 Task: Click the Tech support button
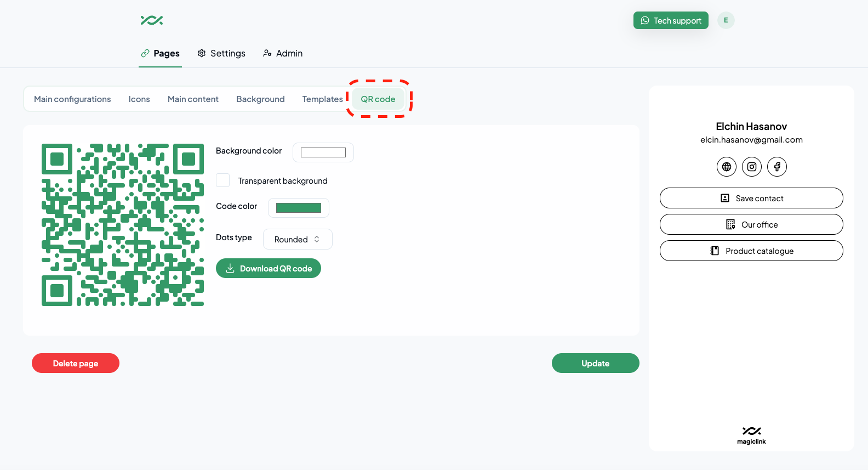pos(671,20)
